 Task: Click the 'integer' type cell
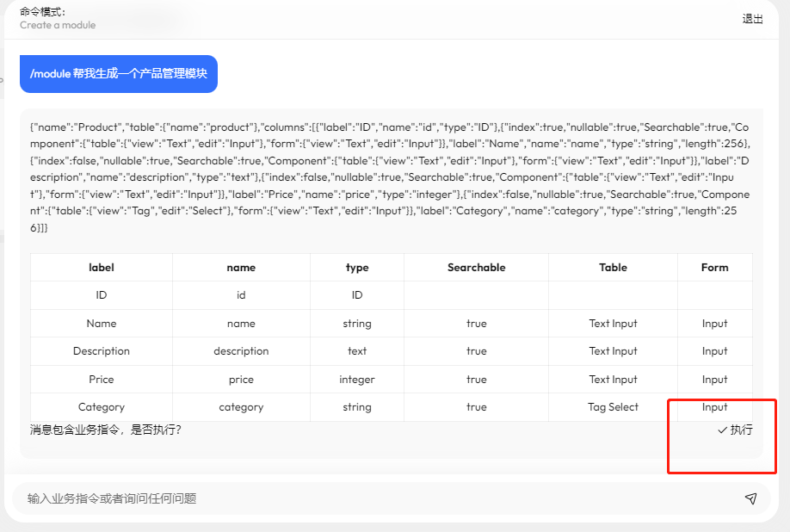click(x=357, y=380)
